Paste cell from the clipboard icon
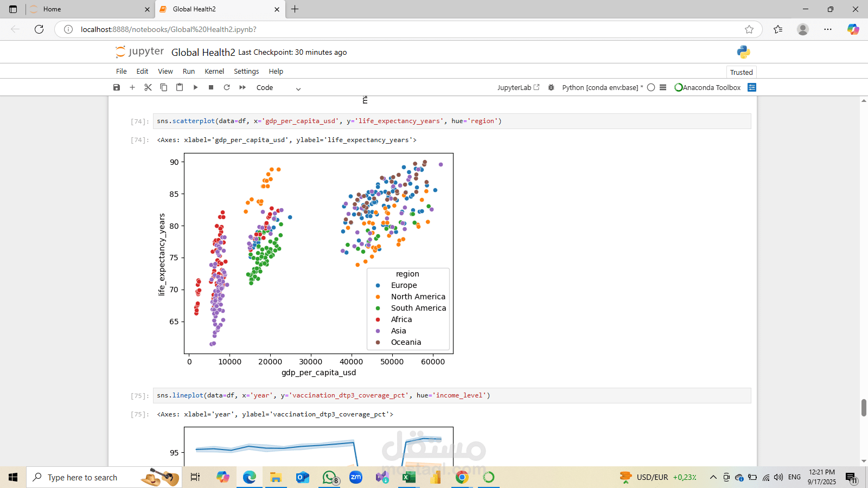The width and height of the screenshot is (868, 488). [x=179, y=87]
